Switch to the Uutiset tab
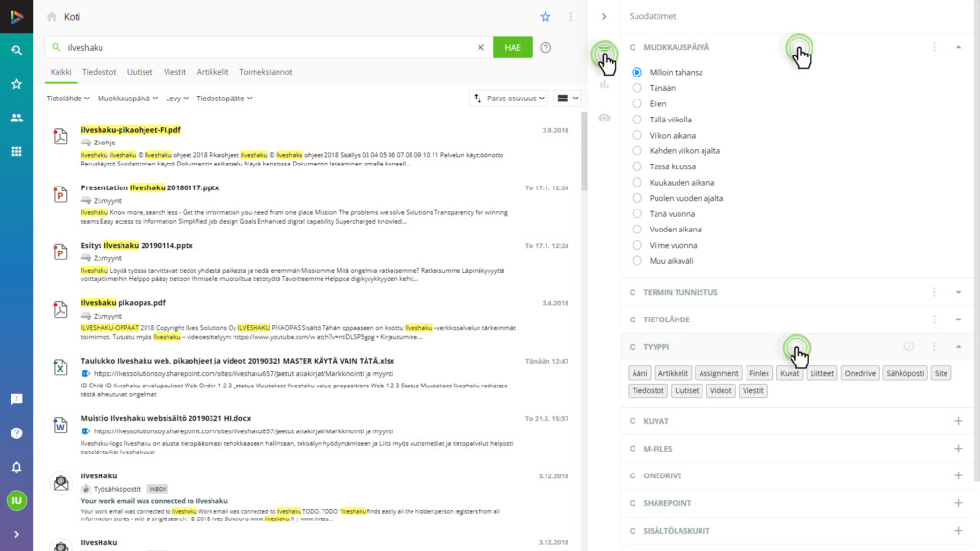The image size is (980, 551). [x=140, y=72]
